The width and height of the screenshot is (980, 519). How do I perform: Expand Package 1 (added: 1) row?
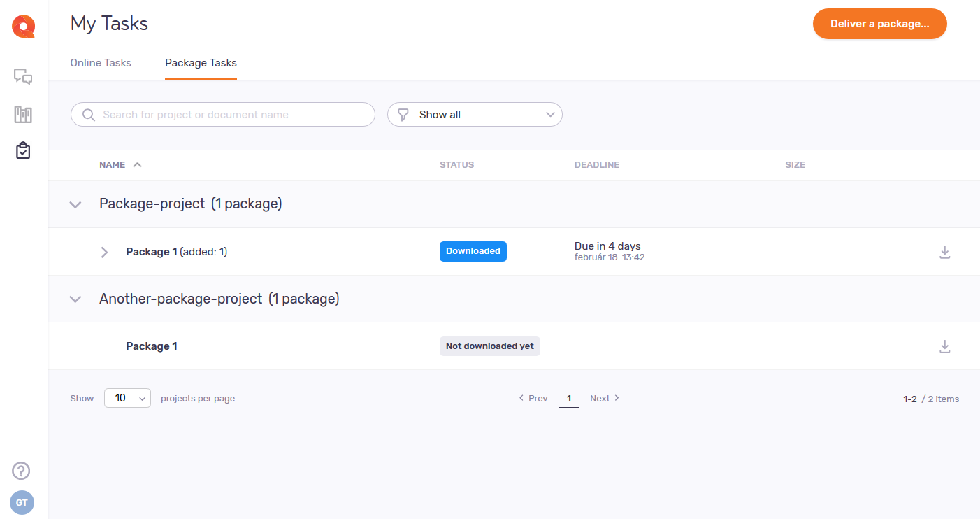tap(104, 252)
